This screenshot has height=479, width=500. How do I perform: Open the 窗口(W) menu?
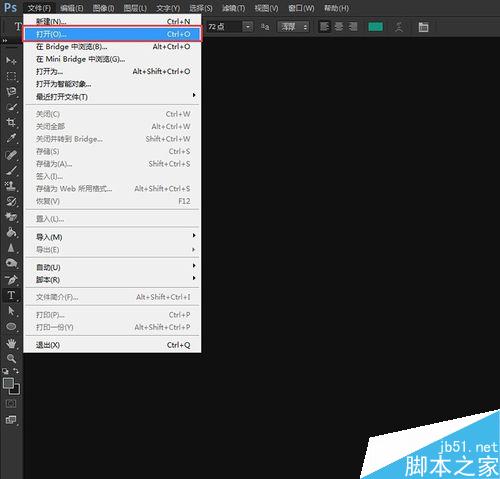[301, 8]
